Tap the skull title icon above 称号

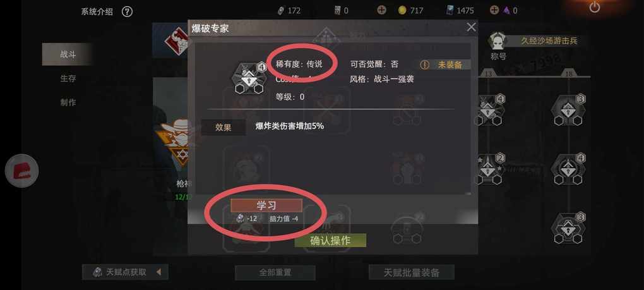click(498, 42)
